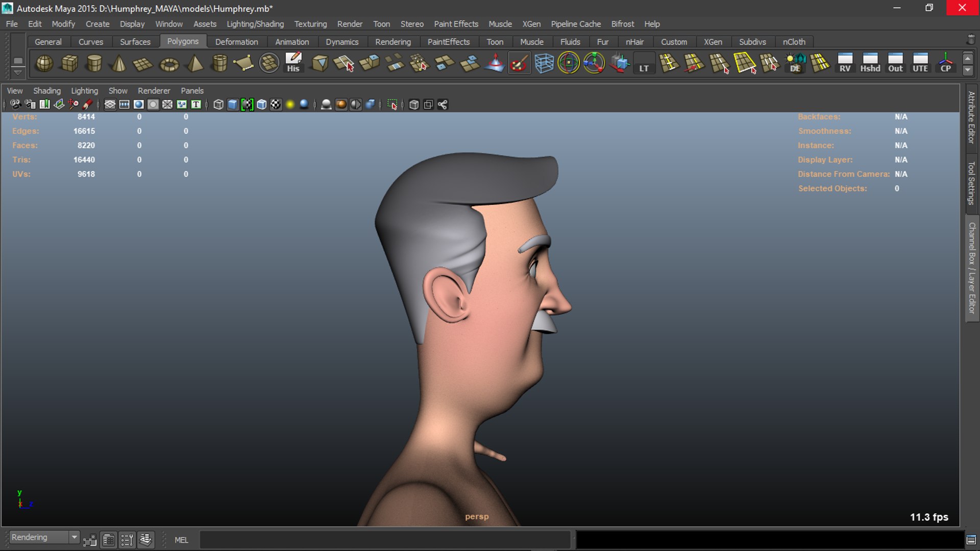Open the Lighting/Shading menu
The image size is (980, 551).
coord(255,24)
